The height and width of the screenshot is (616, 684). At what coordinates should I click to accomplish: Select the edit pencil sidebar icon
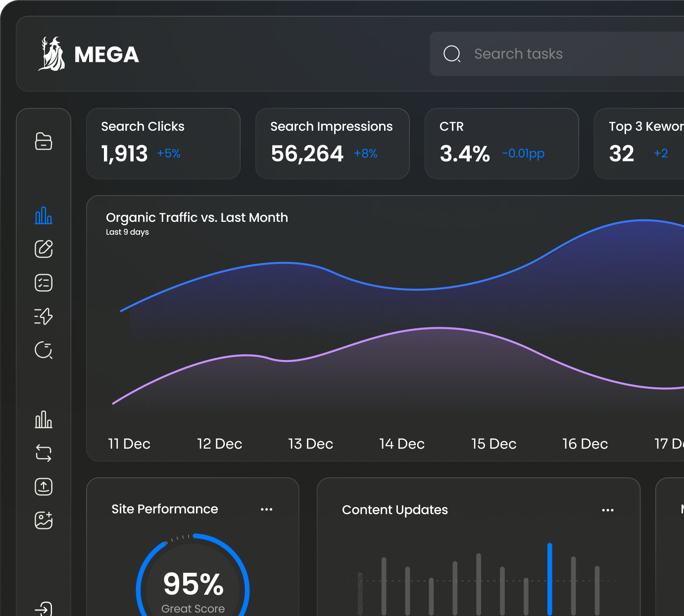(x=44, y=249)
